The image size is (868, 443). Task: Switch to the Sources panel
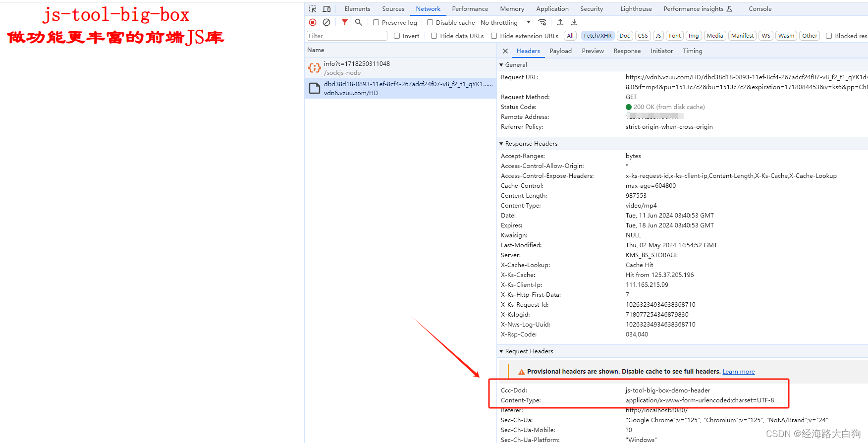pos(393,9)
